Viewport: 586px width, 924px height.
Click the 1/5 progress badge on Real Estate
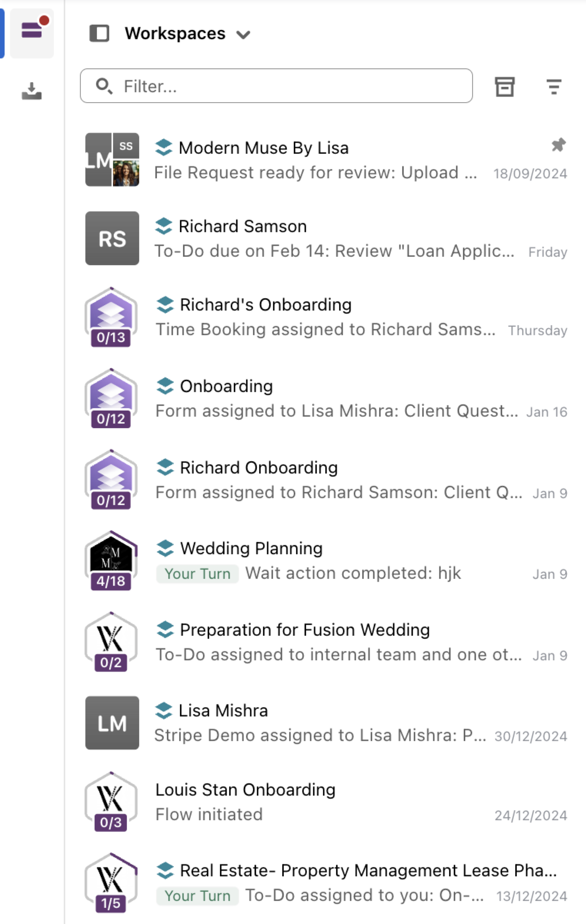click(111, 903)
